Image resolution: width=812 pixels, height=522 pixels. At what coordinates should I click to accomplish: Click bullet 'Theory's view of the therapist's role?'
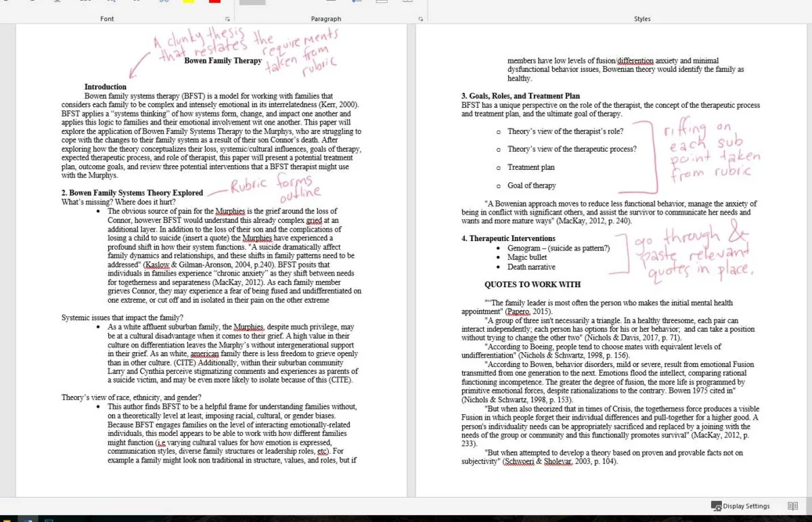pyautogui.click(x=566, y=131)
